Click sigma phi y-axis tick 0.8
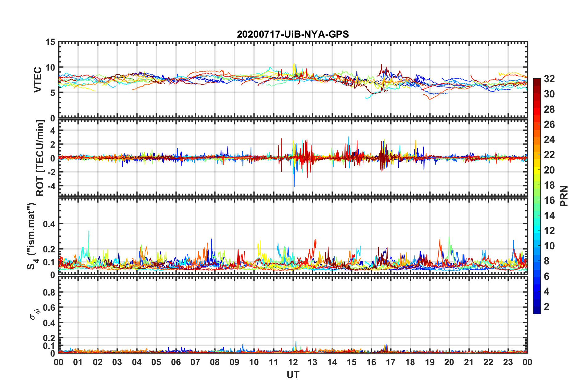Screen dimensions: 586x392 click(x=49, y=292)
